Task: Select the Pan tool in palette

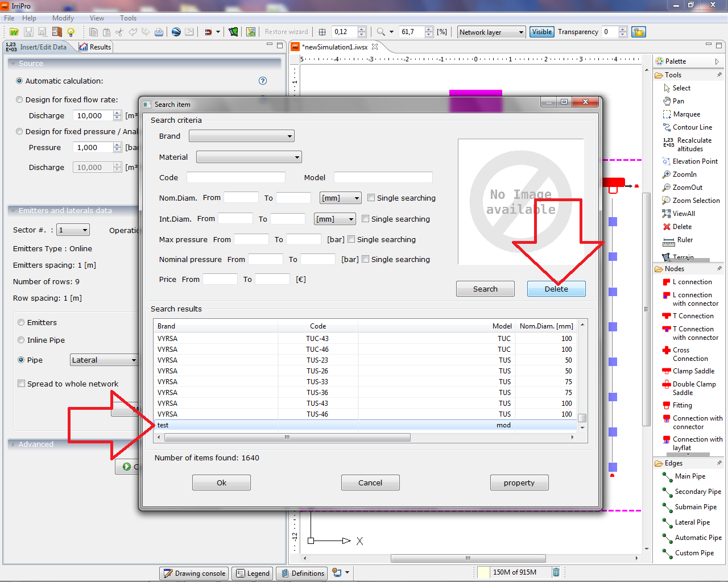Action: point(677,101)
